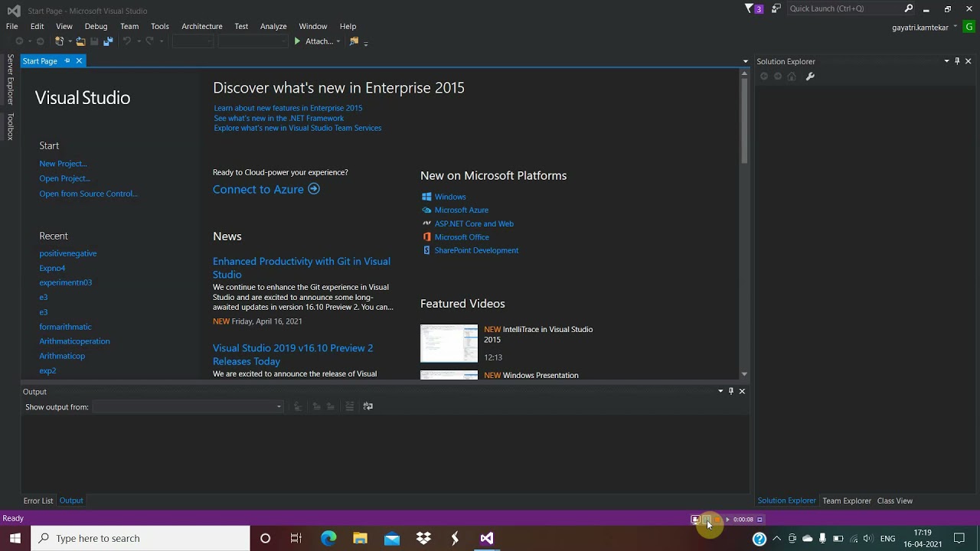Show hidden system tray icons
This screenshot has height=551, width=980.
(x=776, y=539)
